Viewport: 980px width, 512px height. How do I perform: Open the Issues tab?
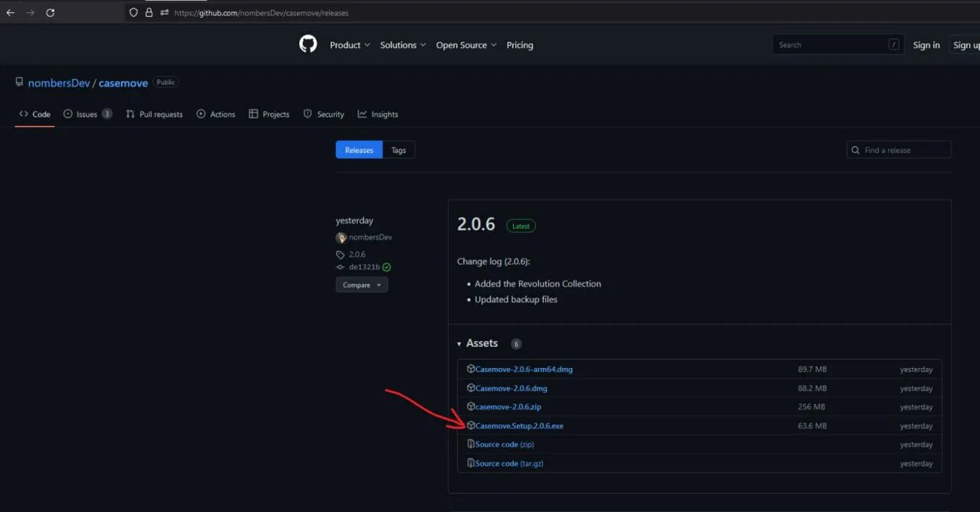pos(87,114)
